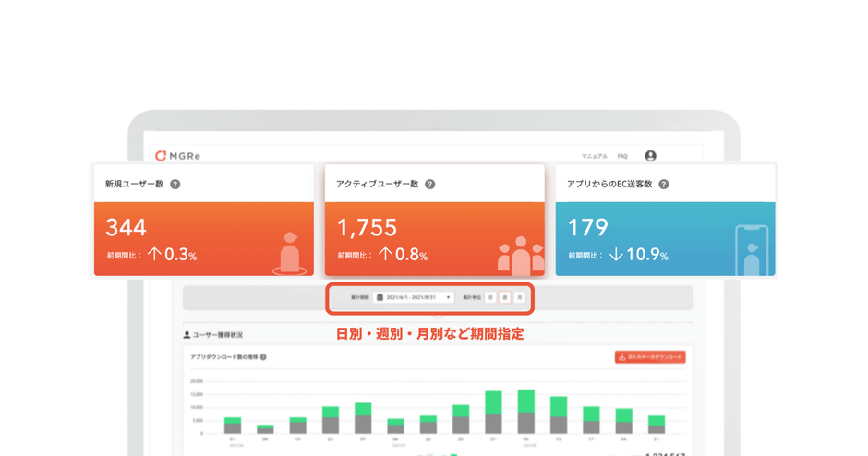Click help icon beside アプリからのEC送客数
The height and width of the screenshot is (456, 868).
[664, 184]
